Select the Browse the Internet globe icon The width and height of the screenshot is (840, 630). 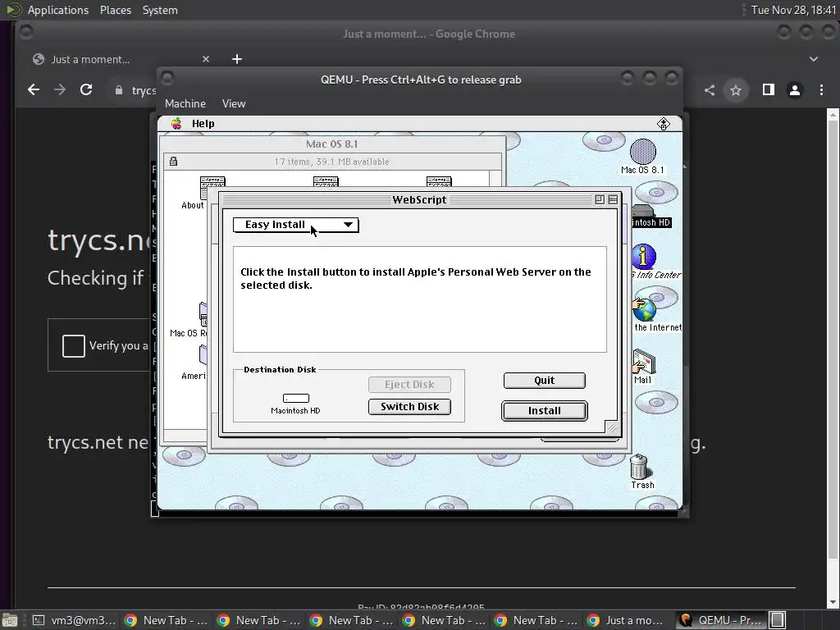pyautogui.click(x=645, y=309)
